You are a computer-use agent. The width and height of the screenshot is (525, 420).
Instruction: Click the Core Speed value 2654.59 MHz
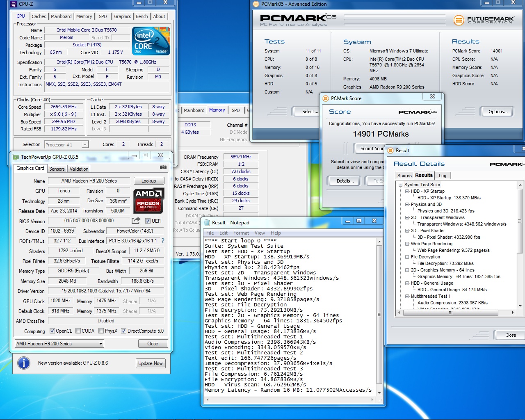[x=64, y=107]
